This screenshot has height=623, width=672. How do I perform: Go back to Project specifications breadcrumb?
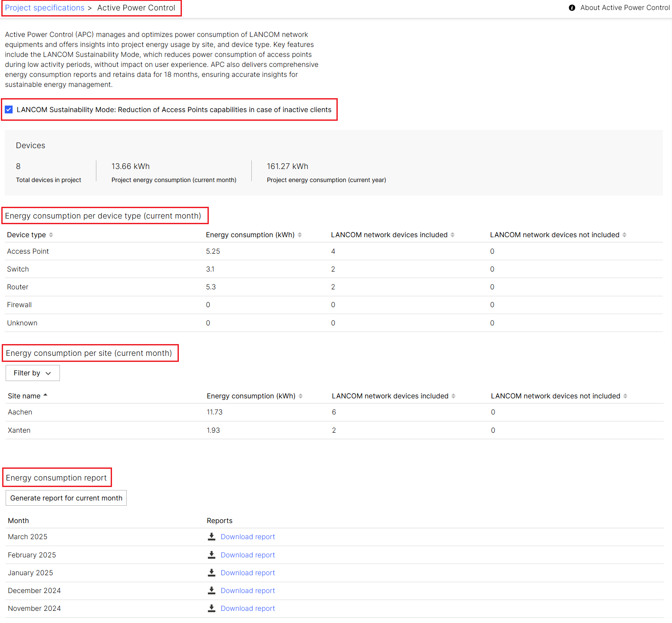tap(45, 8)
